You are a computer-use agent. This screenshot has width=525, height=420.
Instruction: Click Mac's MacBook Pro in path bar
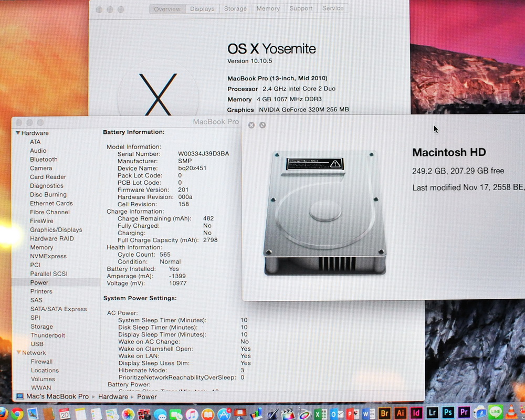point(57,396)
